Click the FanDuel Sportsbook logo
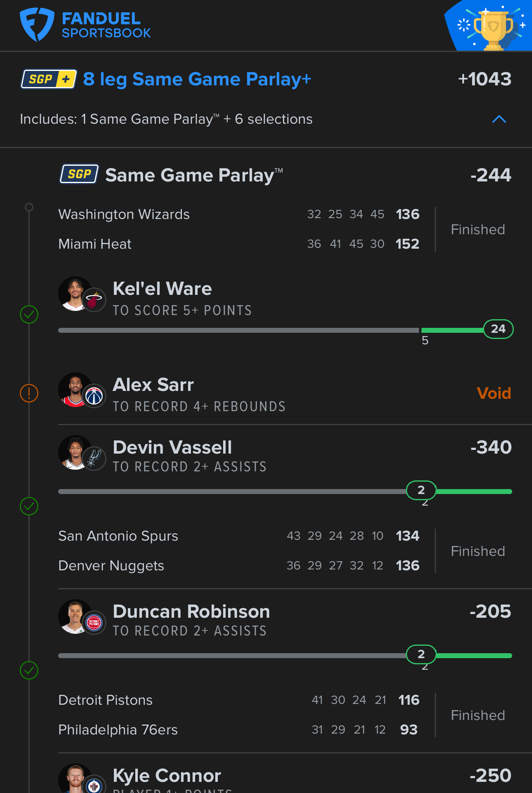The image size is (532, 793). (85, 25)
